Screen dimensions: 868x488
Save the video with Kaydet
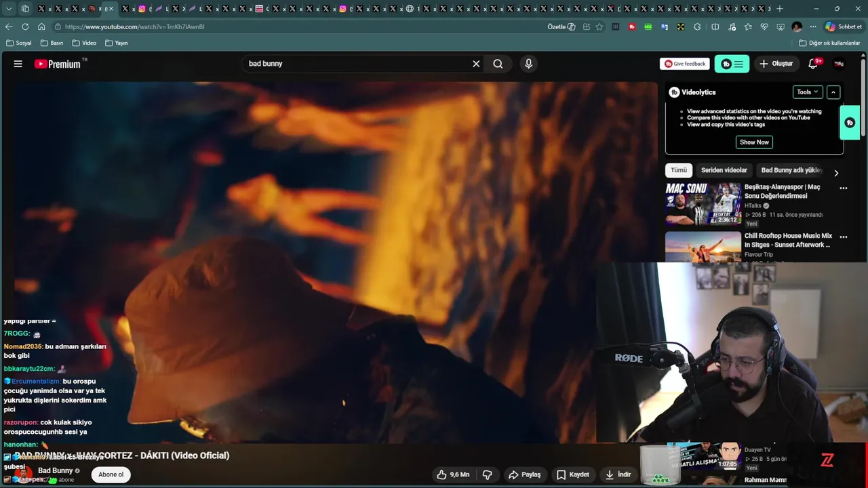[x=574, y=474]
